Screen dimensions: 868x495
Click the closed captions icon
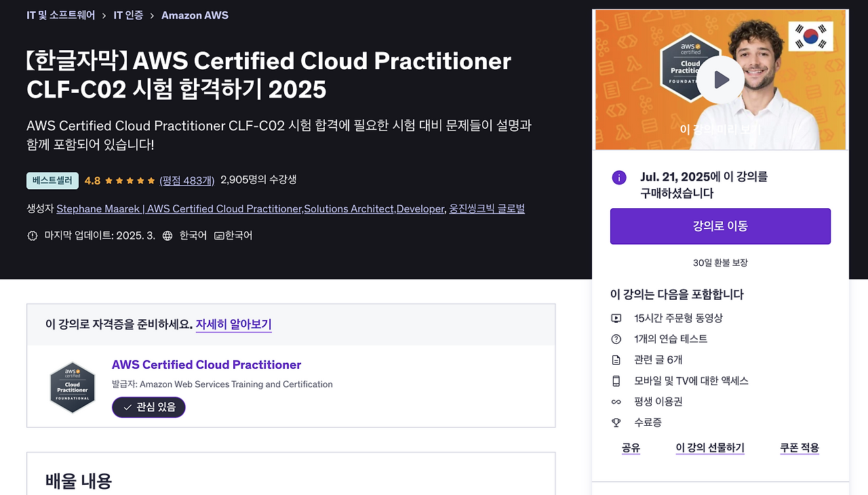point(219,236)
